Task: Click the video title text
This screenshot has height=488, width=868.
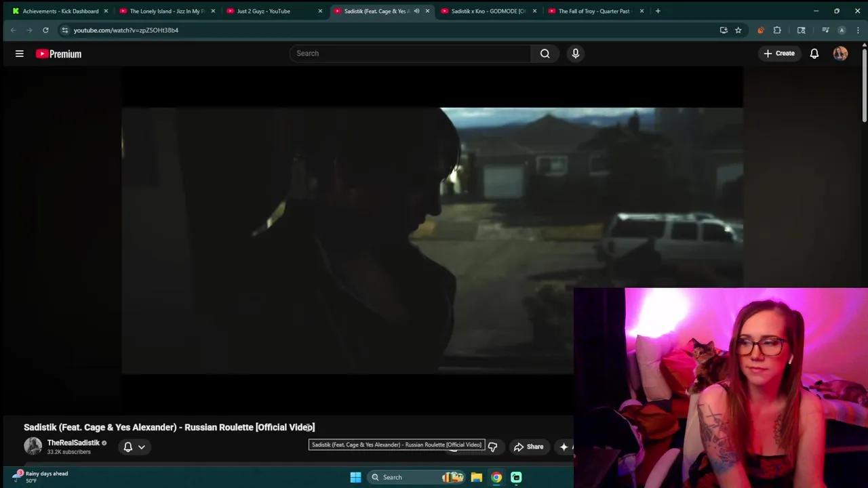Action: coord(170,427)
